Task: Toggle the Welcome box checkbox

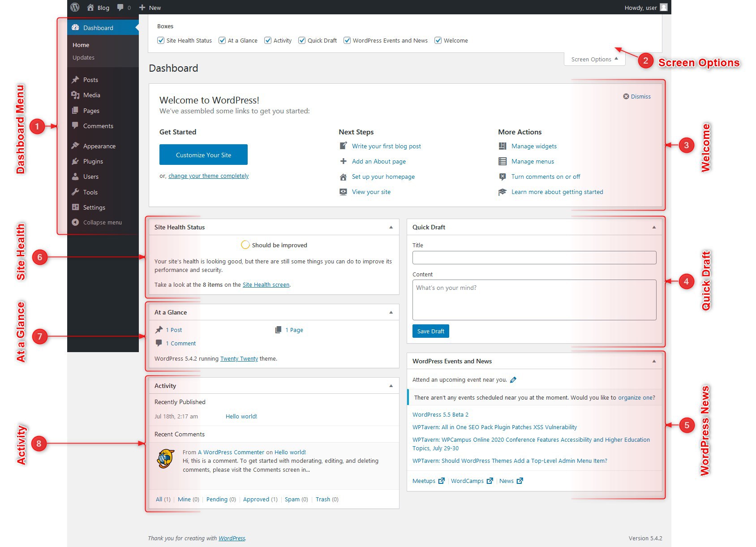Action: tap(438, 40)
